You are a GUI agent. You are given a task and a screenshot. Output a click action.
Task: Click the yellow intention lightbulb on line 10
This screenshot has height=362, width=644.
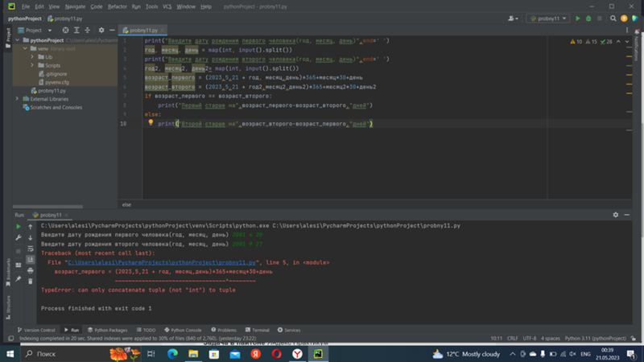click(x=151, y=124)
